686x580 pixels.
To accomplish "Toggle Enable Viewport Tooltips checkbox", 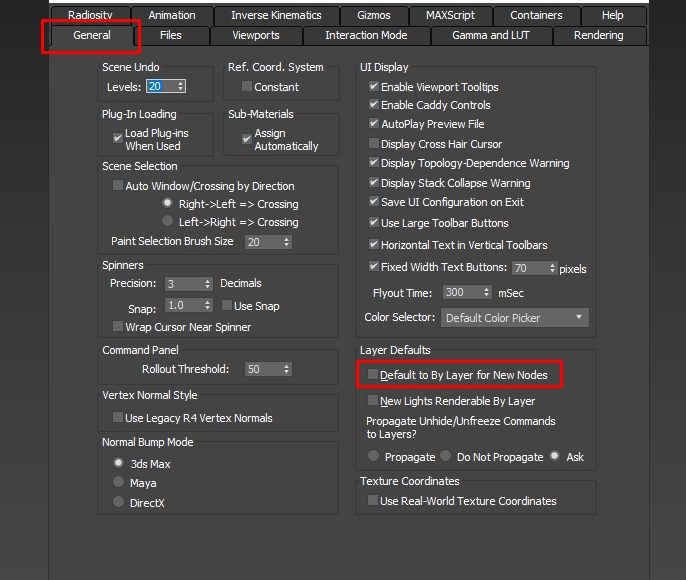I will pyautogui.click(x=374, y=87).
